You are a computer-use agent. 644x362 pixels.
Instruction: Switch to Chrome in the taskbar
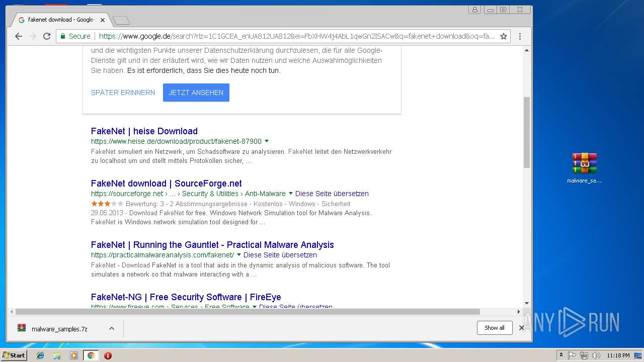[x=91, y=355]
